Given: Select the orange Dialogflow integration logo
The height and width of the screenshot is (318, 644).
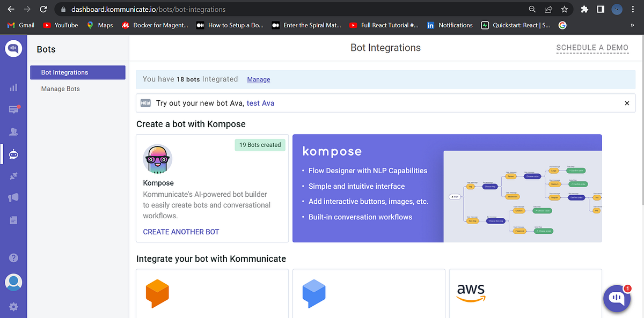Looking at the screenshot, I should coord(158,293).
